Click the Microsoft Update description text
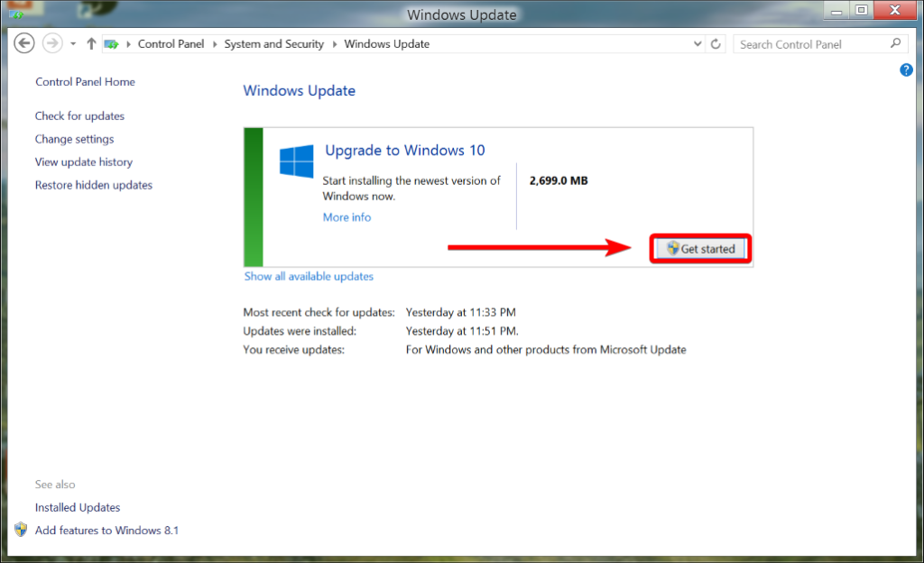924x563 pixels. [x=546, y=350]
